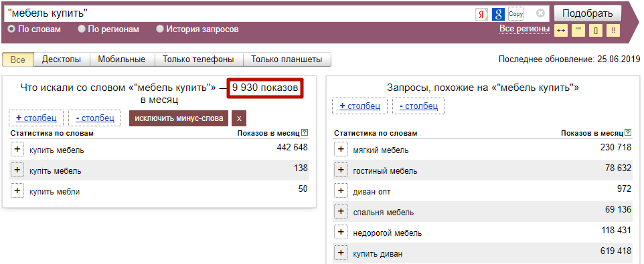Add 'недорогой мебель' with its plus button
The height and width of the screenshot is (264, 644).
coord(341,233)
